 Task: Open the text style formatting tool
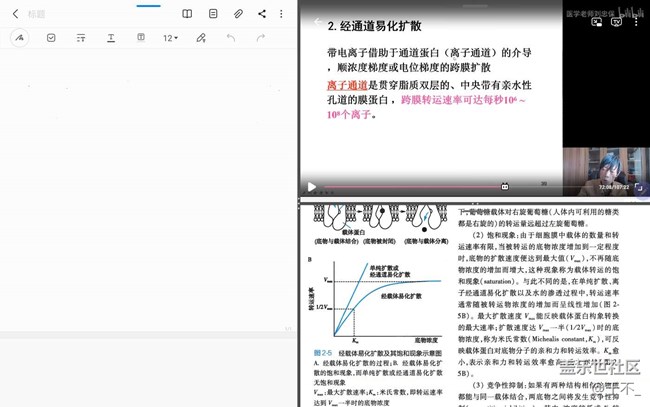click(81, 38)
